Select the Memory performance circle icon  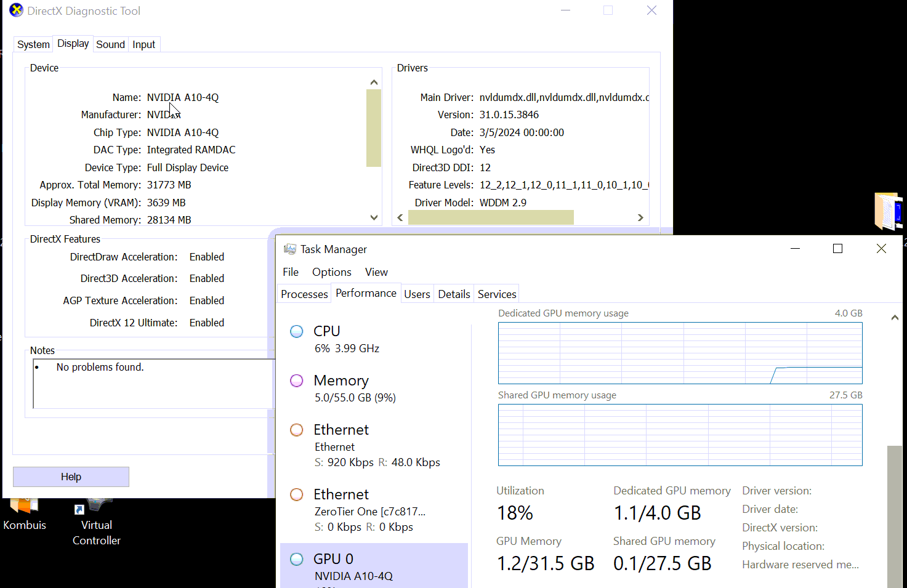(x=297, y=381)
